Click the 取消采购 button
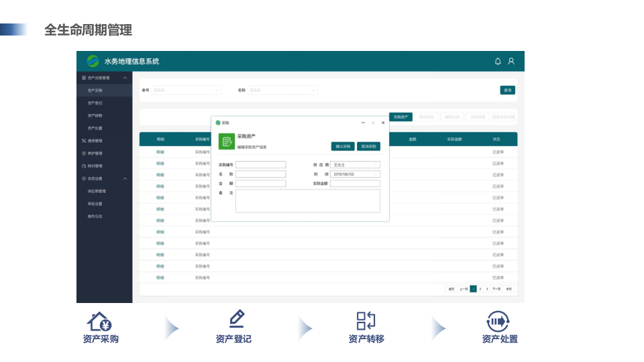Image resolution: width=644 pixels, height=362 pixels. (368, 146)
